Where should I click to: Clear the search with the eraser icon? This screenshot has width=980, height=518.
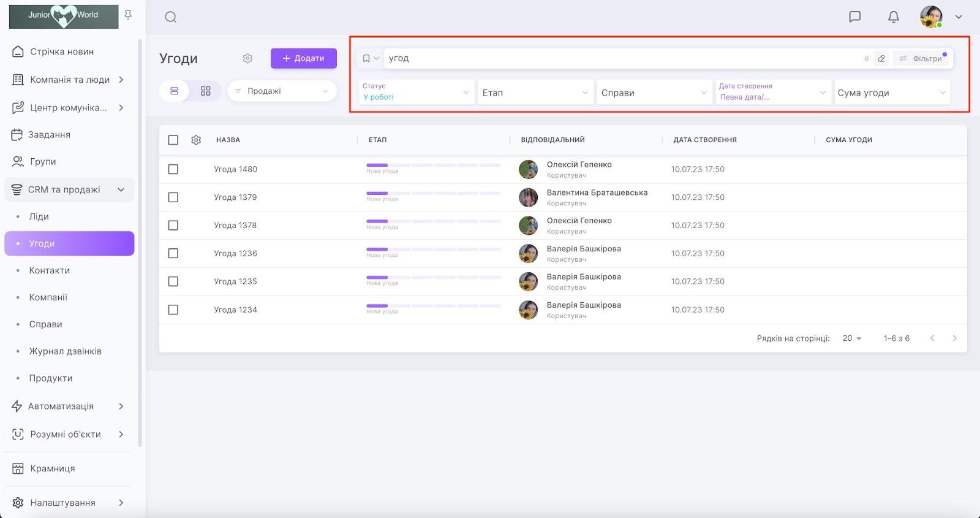[881, 59]
